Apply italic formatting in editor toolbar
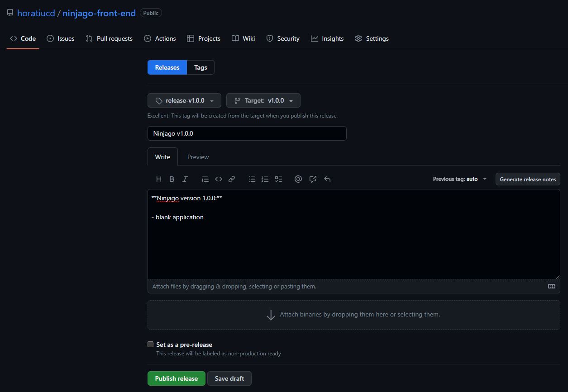This screenshot has width=568, height=392. [x=185, y=179]
